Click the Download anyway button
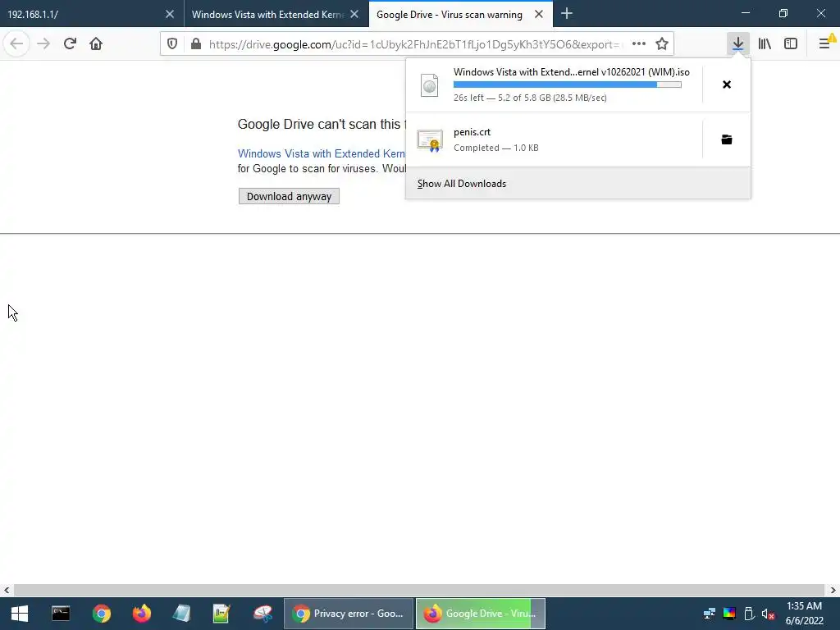Viewport: 840px width, 630px height. pyautogui.click(x=289, y=196)
